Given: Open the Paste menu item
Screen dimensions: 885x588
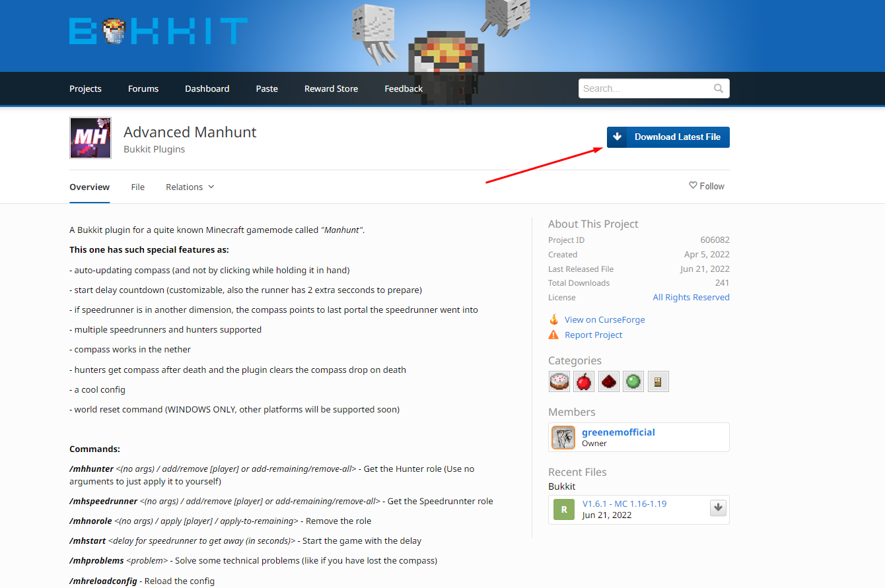Looking at the screenshot, I should click(267, 88).
